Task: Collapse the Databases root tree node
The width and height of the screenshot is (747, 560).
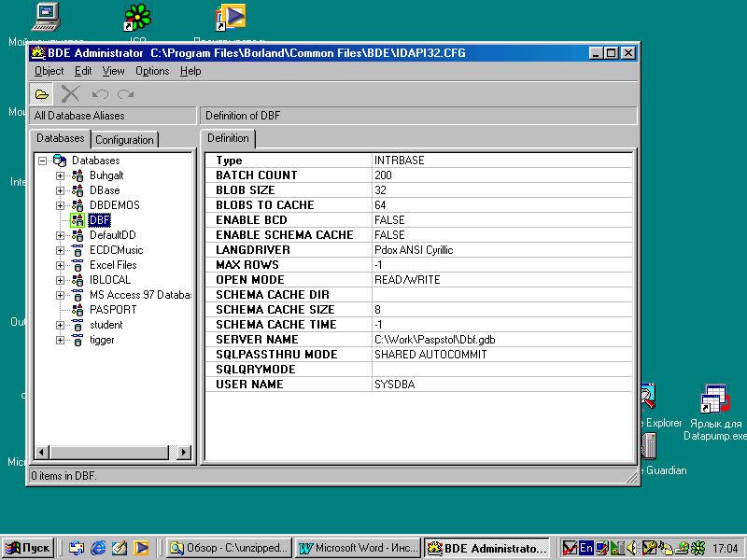Action: [42, 161]
